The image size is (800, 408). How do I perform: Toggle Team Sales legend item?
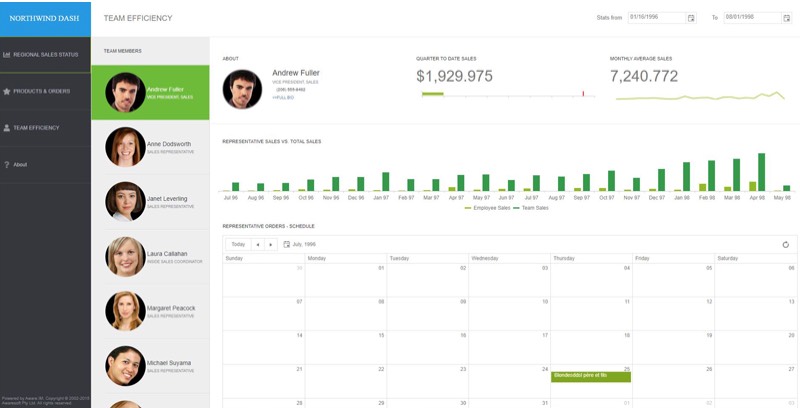532,207
